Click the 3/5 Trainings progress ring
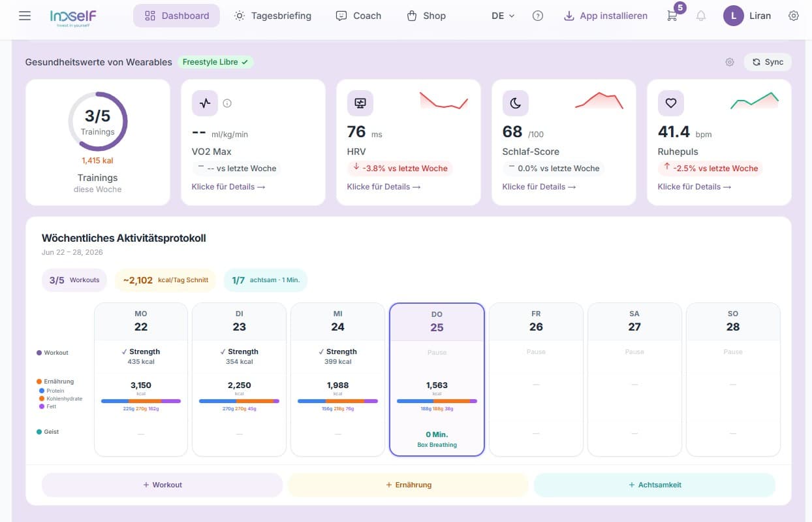812x522 pixels. coord(98,122)
